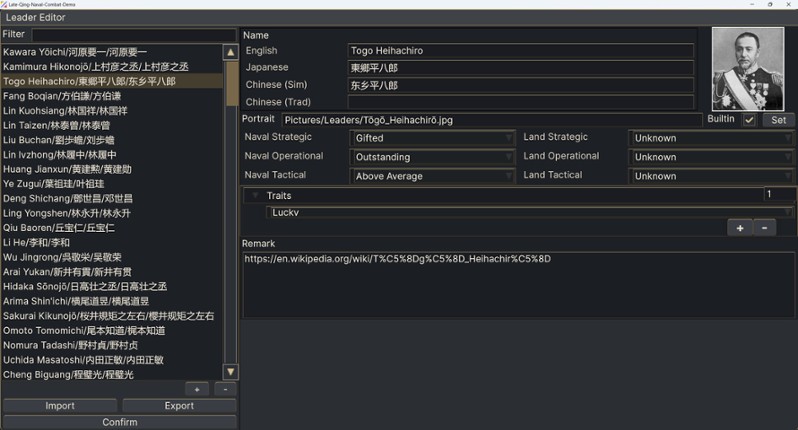798x430 pixels.
Task: Open the Naval Strategic dropdown
Action: (432, 138)
